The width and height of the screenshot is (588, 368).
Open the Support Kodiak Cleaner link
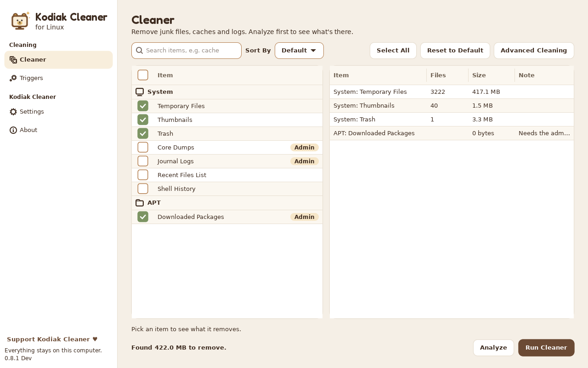point(52,339)
